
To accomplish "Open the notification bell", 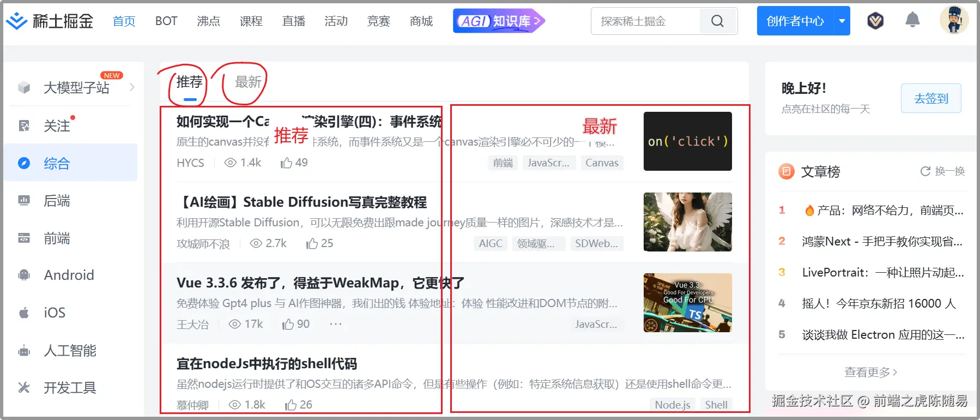I will coord(912,20).
